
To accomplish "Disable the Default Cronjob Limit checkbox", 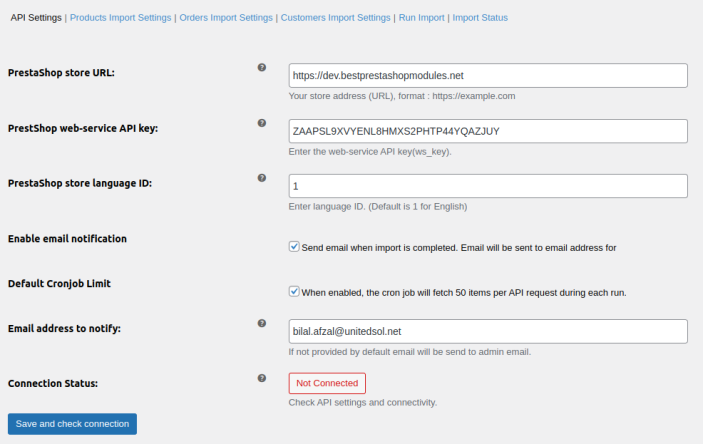I will tap(294, 292).
